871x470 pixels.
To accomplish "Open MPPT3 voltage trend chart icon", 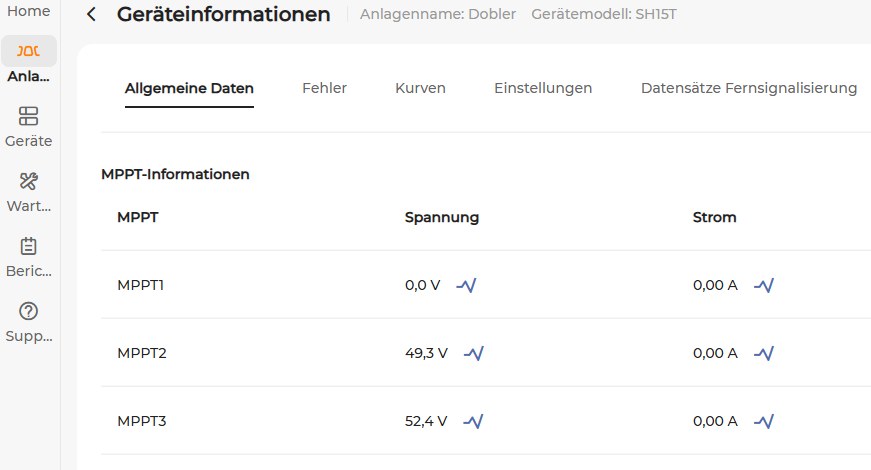I will pos(473,422).
